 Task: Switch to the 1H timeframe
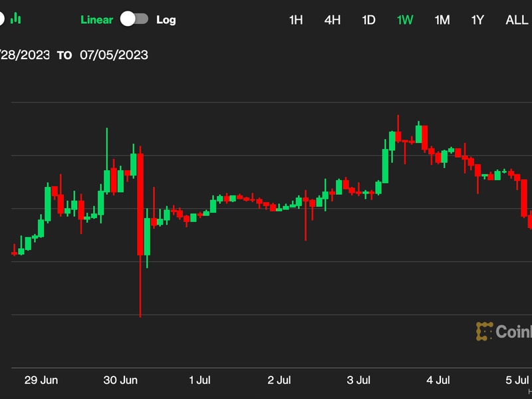tap(296, 20)
